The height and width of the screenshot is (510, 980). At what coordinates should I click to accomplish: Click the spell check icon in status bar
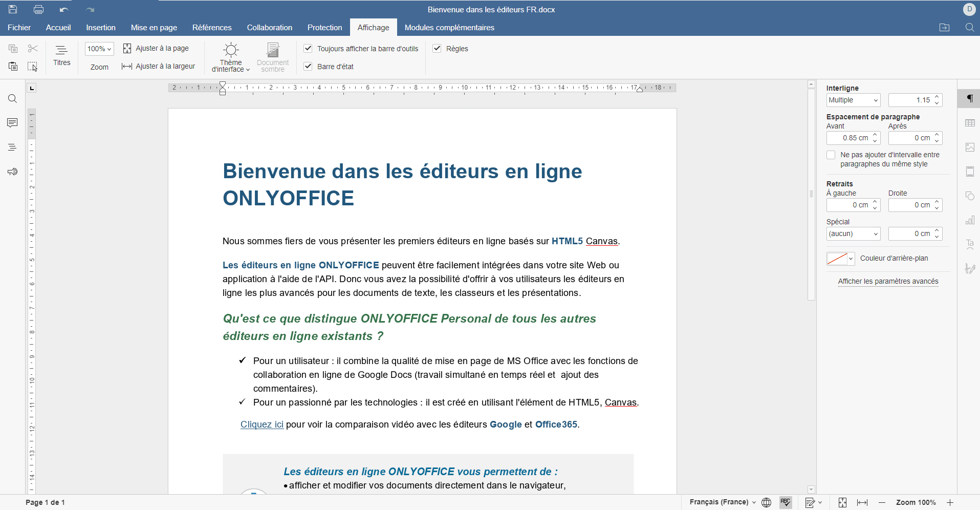click(x=786, y=502)
